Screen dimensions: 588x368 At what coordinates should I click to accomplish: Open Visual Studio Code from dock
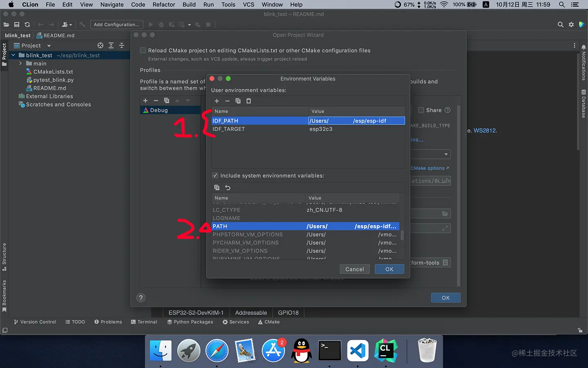[358, 351]
